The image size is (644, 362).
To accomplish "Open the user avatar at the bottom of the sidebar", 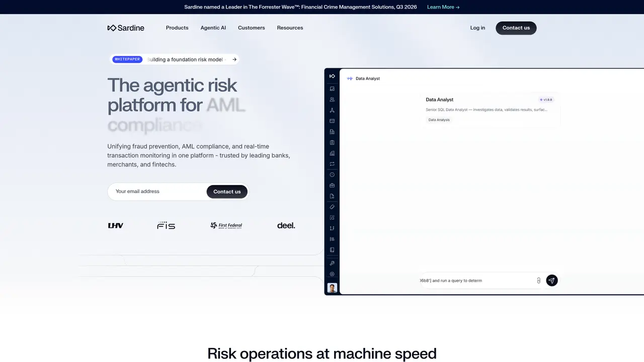I will pos(332,288).
